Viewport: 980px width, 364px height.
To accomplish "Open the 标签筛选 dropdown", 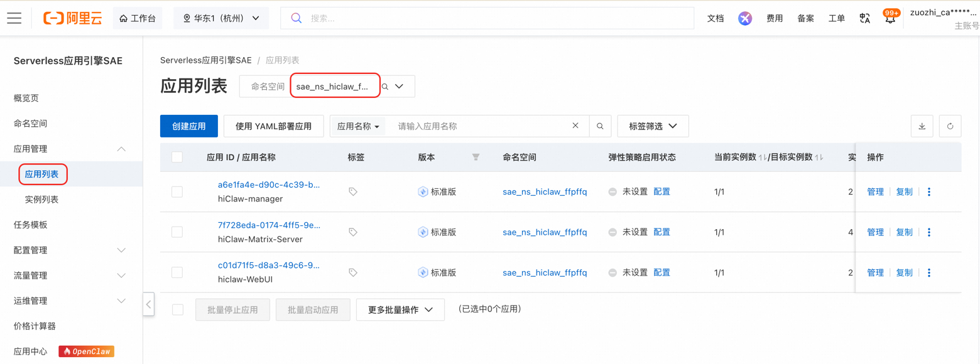I will click(x=653, y=126).
